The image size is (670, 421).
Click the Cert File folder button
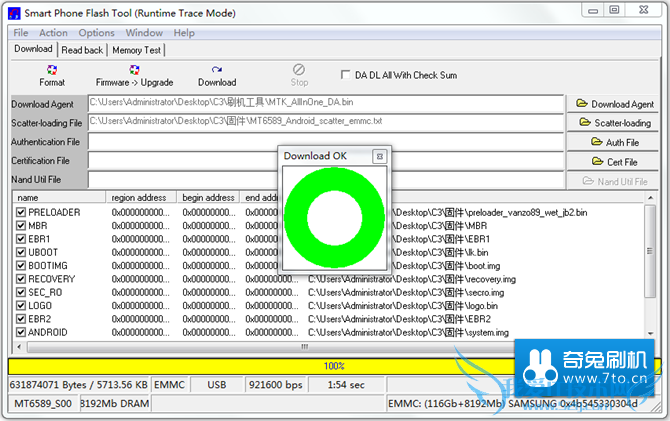pyautogui.click(x=612, y=161)
